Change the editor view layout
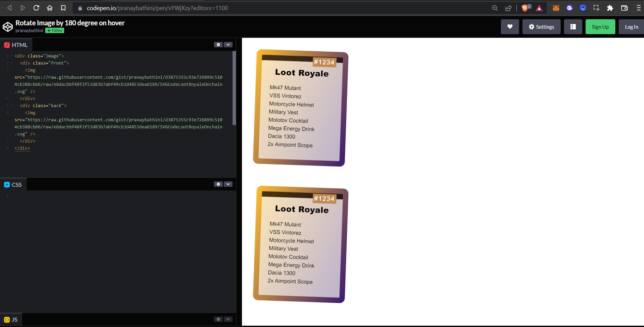644x327 pixels. pyautogui.click(x=573, y=27)
